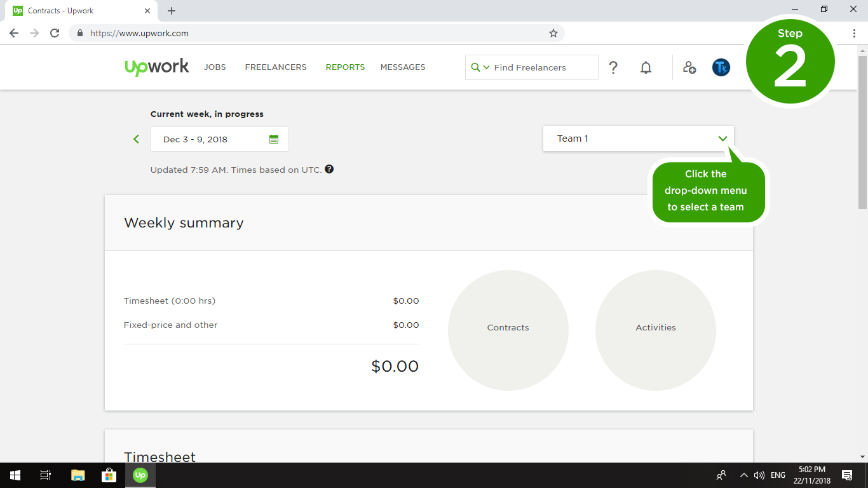Viewport: 868px width, 488px height.
Task: Open the MESSAGES page
Action: (x=403, y=67)
